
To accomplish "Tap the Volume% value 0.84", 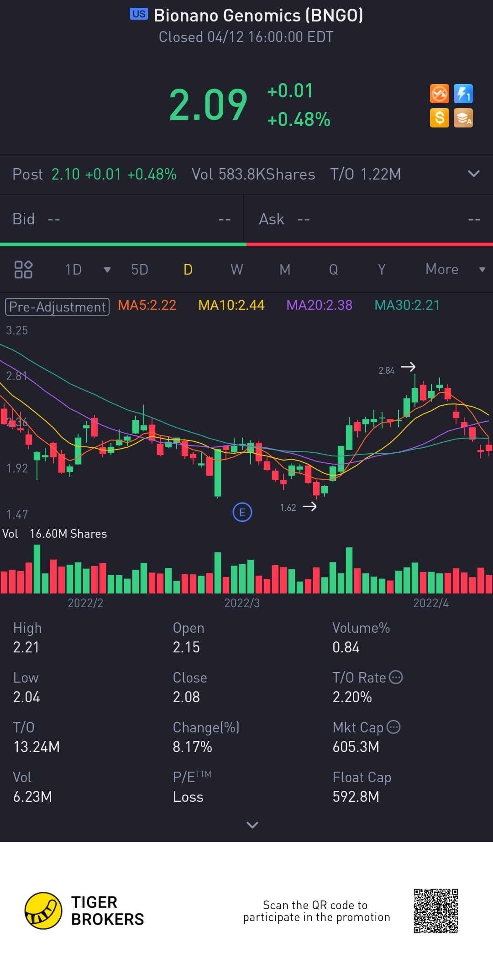I will pos(346,647).
